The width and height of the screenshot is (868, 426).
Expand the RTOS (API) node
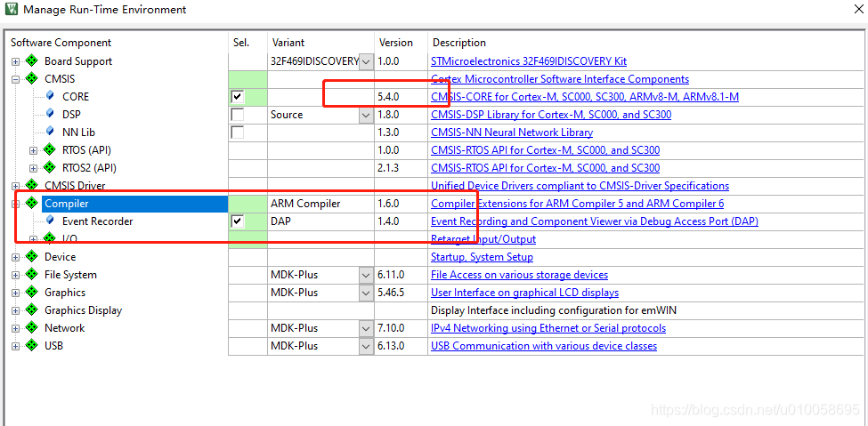click(x=33, y=150)
